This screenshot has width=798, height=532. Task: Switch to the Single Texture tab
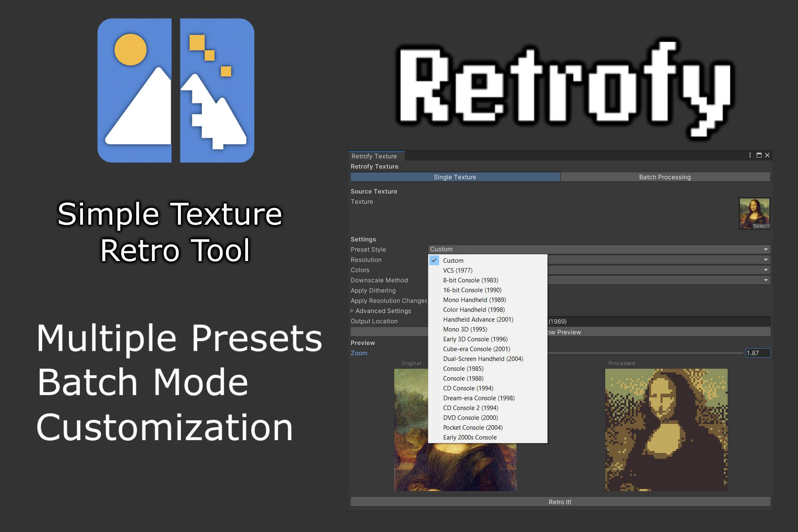[x=455, y=177]
